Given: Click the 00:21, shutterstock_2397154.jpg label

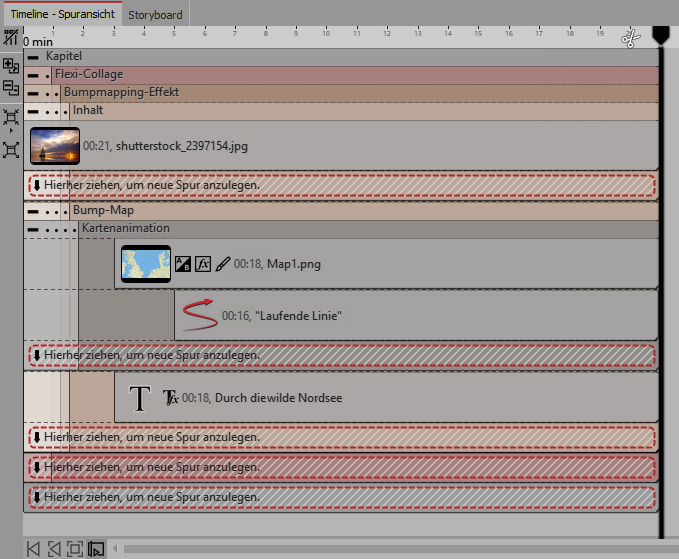Looking at the screenshot, I should click(x=165, y=146).
